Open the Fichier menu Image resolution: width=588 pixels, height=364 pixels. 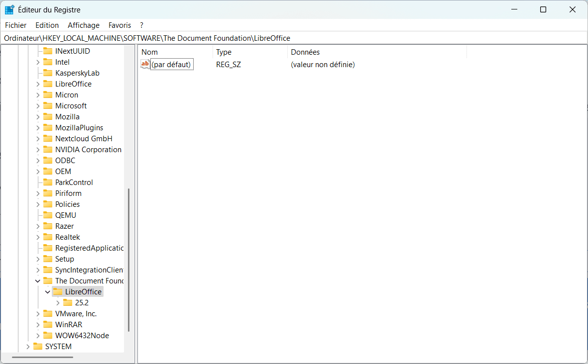(x=16, y=25)
